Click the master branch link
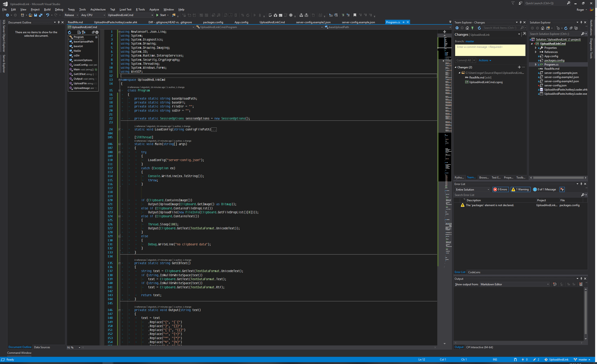The width and height of the screenshot is (597, 364). tap(470, 41)
